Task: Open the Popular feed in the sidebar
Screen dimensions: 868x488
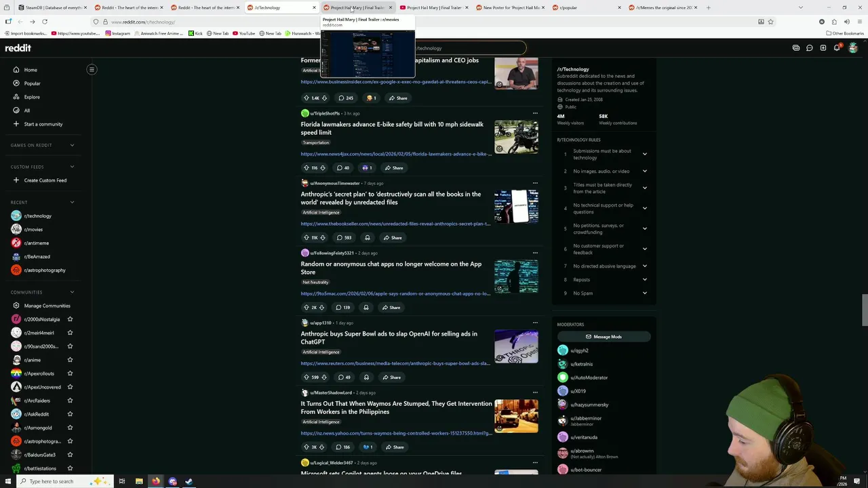Action: [x=32, y=83]
